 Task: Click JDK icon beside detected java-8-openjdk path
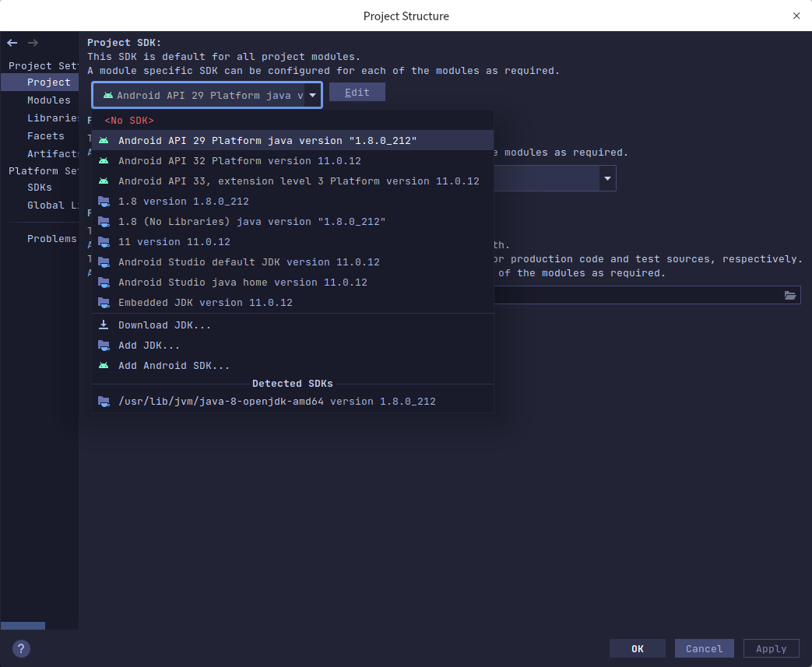(104, 402)
